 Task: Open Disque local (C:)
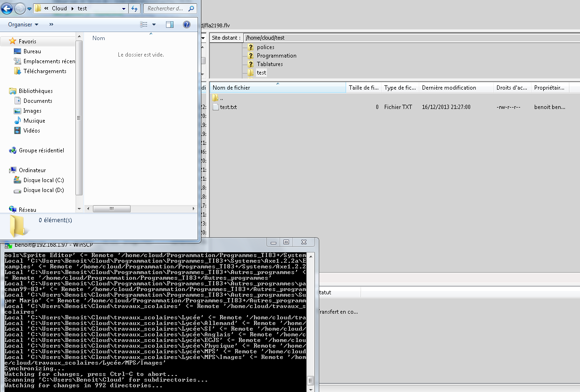[x=44, y=180]
